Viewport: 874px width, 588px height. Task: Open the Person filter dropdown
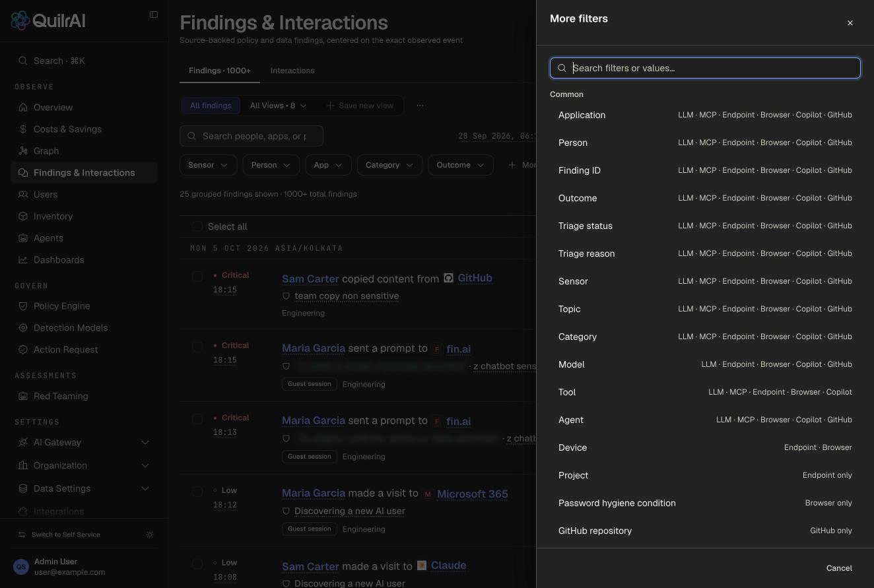tap(271, 165)
